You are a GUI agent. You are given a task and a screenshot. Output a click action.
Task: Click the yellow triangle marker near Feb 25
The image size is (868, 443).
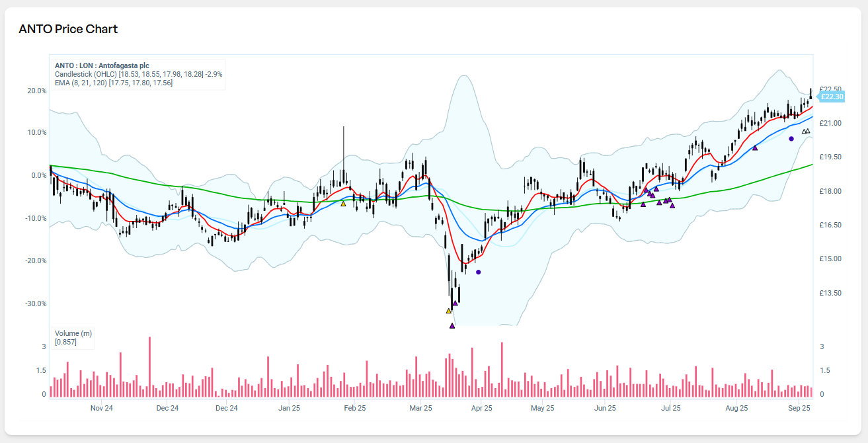tap(343, 203)
